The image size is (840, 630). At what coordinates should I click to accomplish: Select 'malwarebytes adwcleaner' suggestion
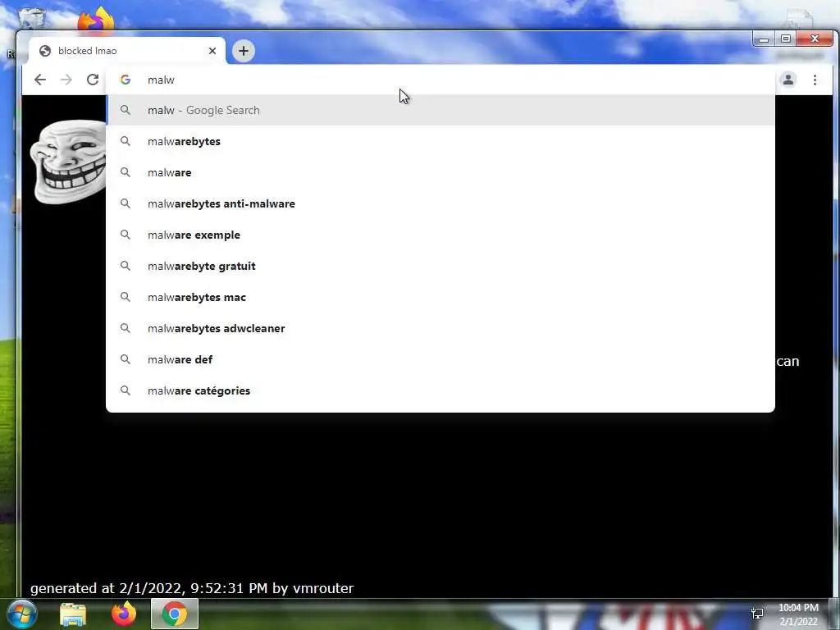[x=441, y=328]
